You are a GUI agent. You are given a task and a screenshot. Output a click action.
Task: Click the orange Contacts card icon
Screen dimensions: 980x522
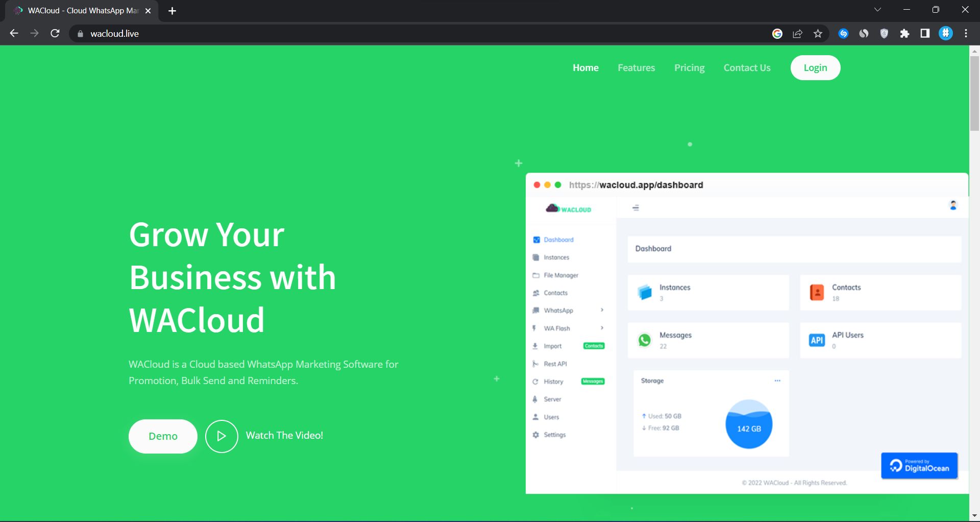pyautogui.click(x=817, y=292)
